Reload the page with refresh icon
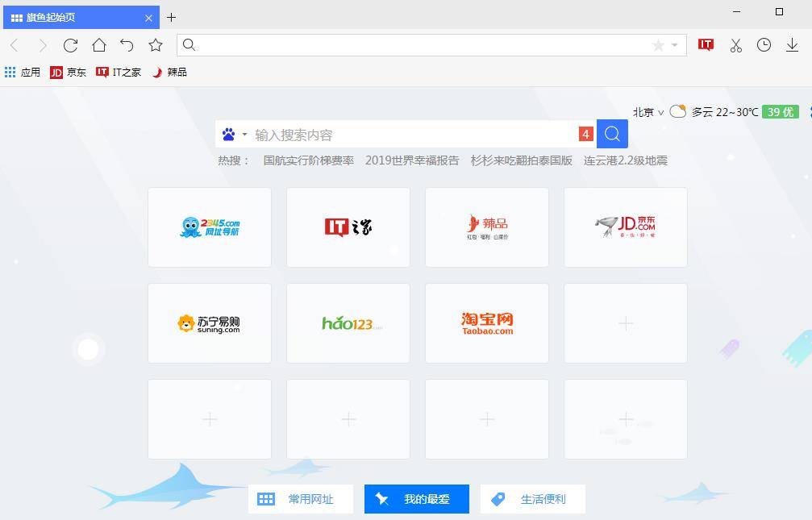The height and width of the screenshot is (520, 812). [x=70, y=45]
